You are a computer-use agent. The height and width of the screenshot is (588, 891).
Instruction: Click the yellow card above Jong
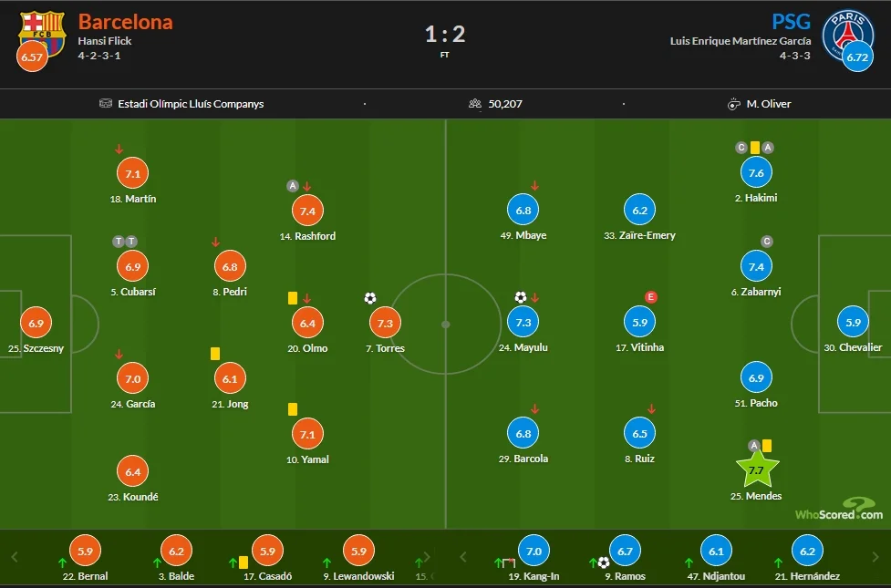pyautogui.click(x=215, y=353)
